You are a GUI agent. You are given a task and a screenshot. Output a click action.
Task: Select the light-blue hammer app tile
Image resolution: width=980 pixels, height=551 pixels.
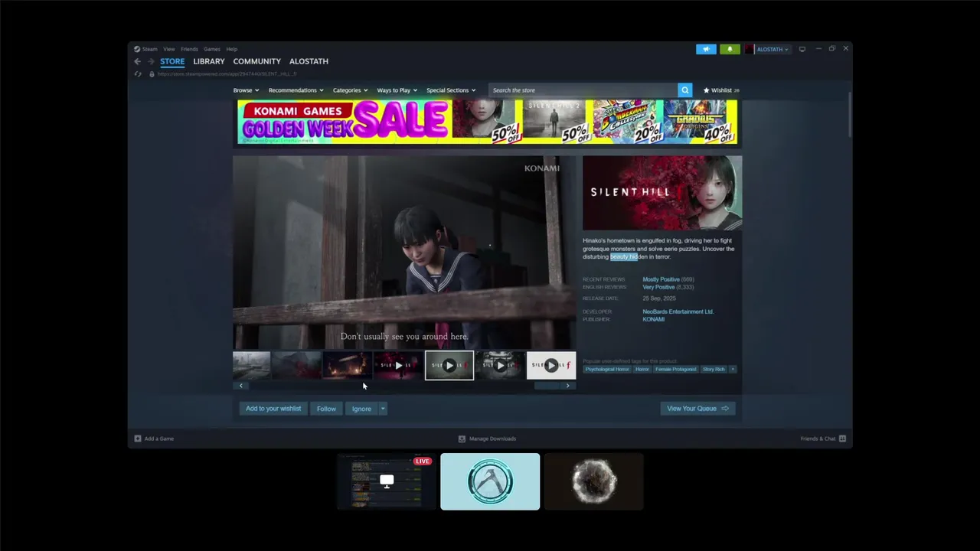pos(490,481)
